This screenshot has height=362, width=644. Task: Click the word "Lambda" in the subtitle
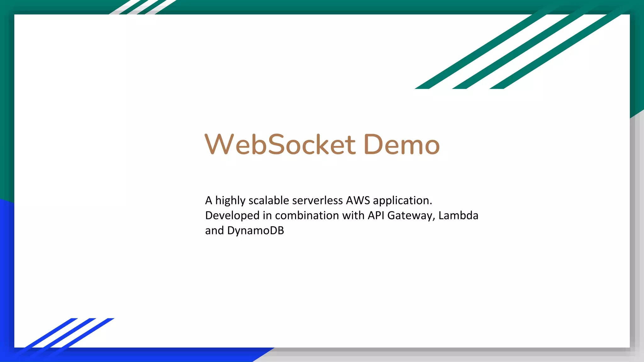click(x=458, y=216)
